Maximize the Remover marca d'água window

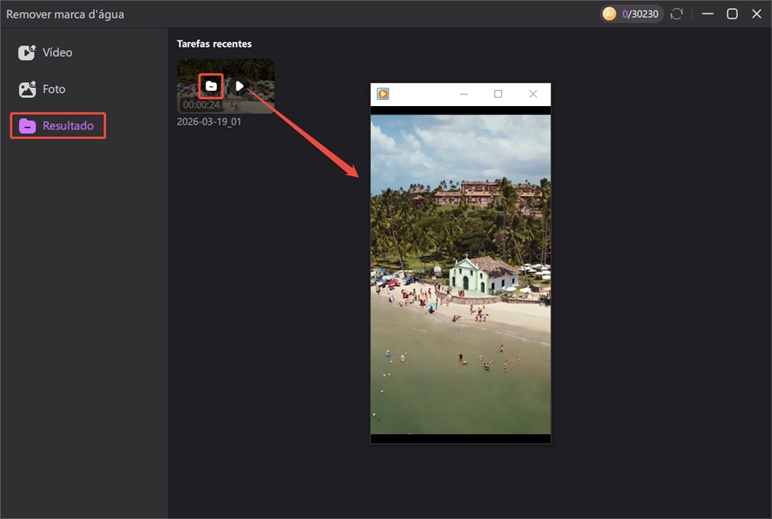(732, 14)
